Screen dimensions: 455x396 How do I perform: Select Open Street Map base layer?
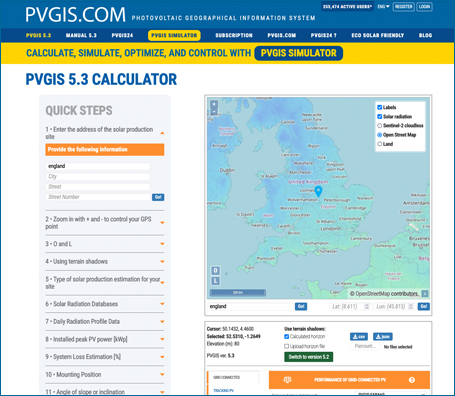[379, 135]
